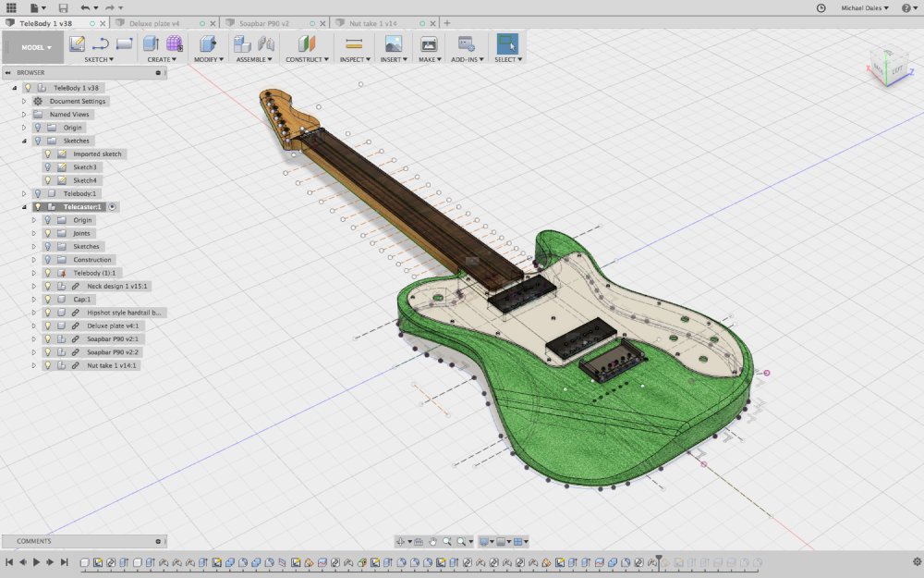Expand the Named Views node
This screenshot has width=924, height=578.
(24, 115)
